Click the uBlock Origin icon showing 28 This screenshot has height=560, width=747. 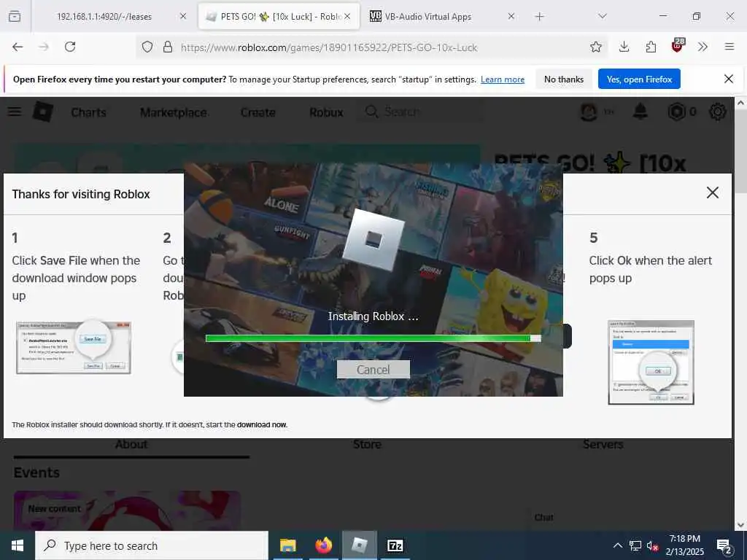tap(678, 46)
